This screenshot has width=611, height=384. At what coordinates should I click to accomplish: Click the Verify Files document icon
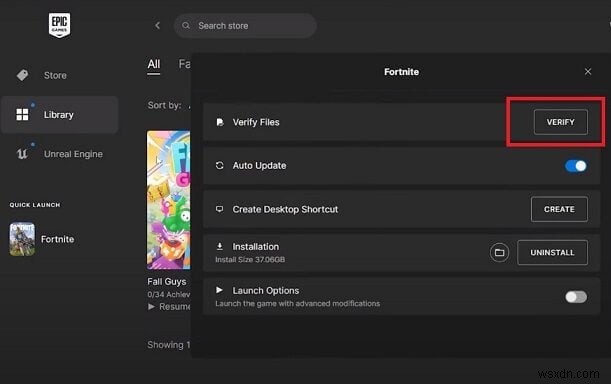click(x=220, y=122)
